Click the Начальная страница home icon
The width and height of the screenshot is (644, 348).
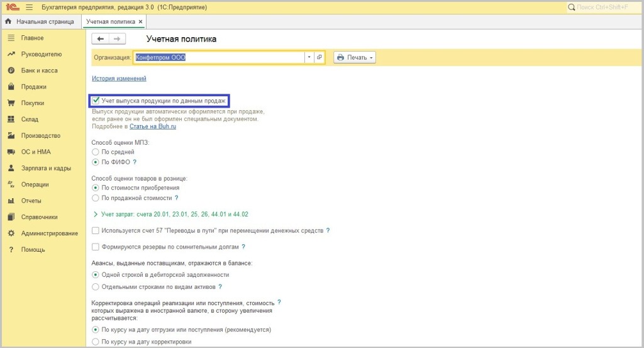coord(8,21)
